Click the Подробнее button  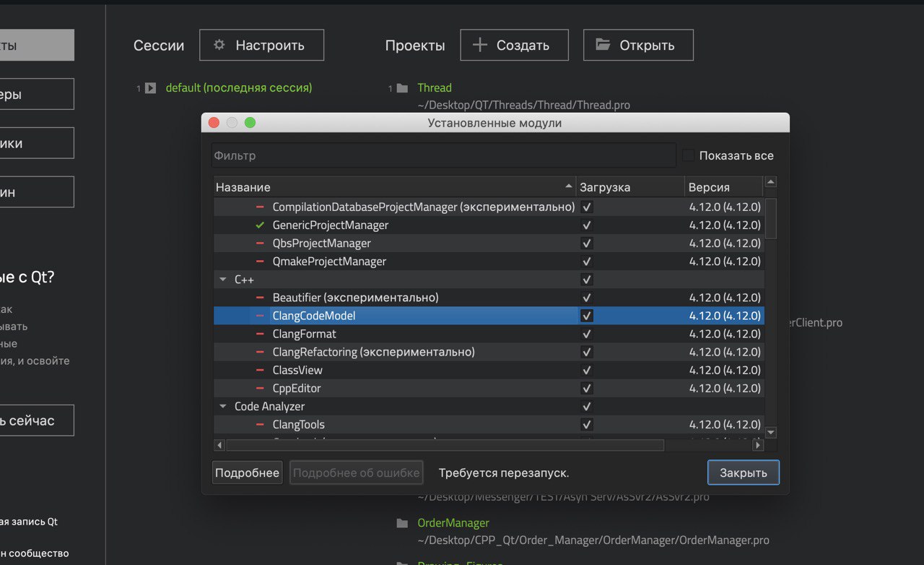tap(247, 473)
